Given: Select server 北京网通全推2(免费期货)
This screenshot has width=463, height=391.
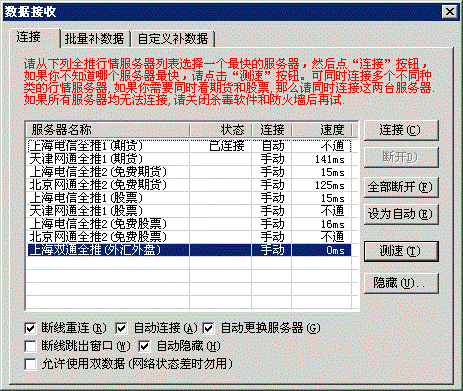Looking at the screenshot, I should point(189,185).
